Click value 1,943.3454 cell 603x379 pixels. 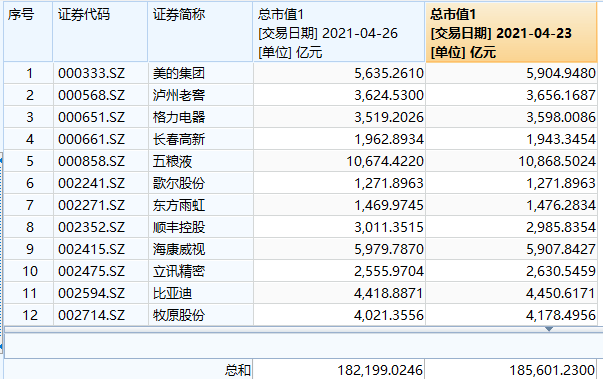[x=511, y=139]
